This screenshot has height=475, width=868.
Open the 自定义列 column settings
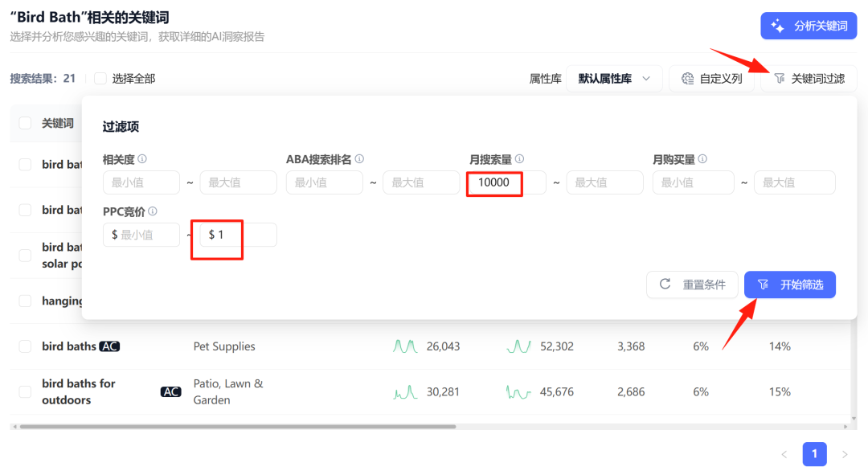711,79
